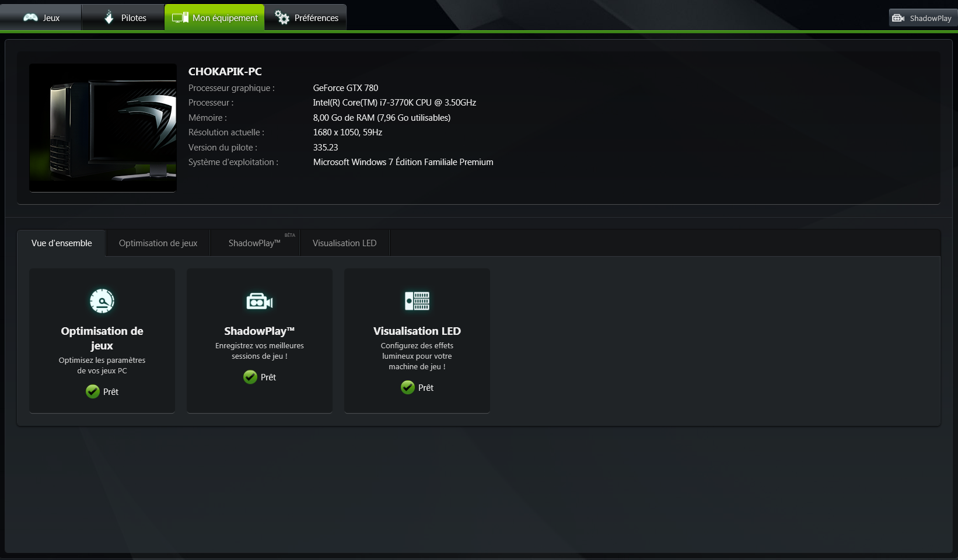Viewport: 958px width, 560px height.
Task: Click green checkmark under ShadowPlay card
Action: [250, 377]
